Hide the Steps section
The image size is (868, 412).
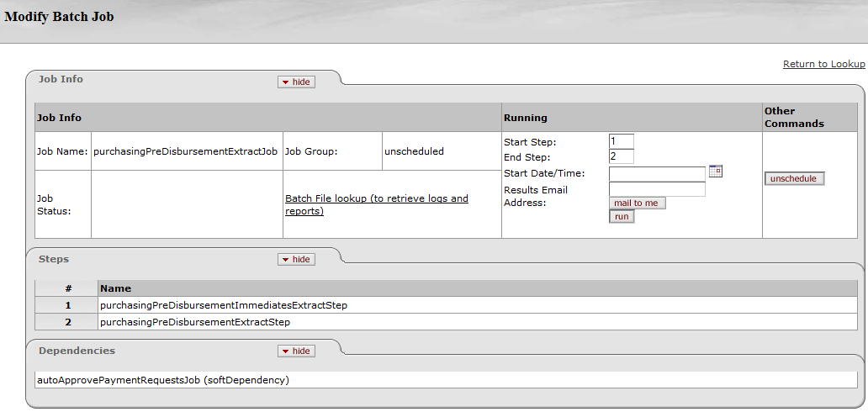(x=296, y=260)
